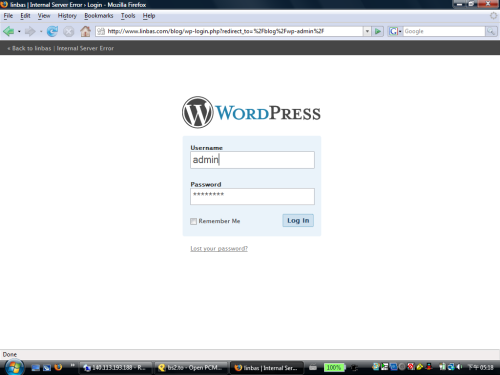The width and height of the screenshot is (500, 375).
Task: Open the Back button history dropdown arrow
Action: [19, 32]
